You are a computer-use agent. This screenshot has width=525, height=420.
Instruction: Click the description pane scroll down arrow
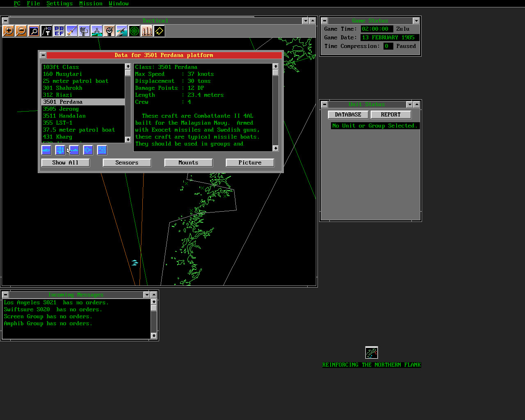point(276,148)
